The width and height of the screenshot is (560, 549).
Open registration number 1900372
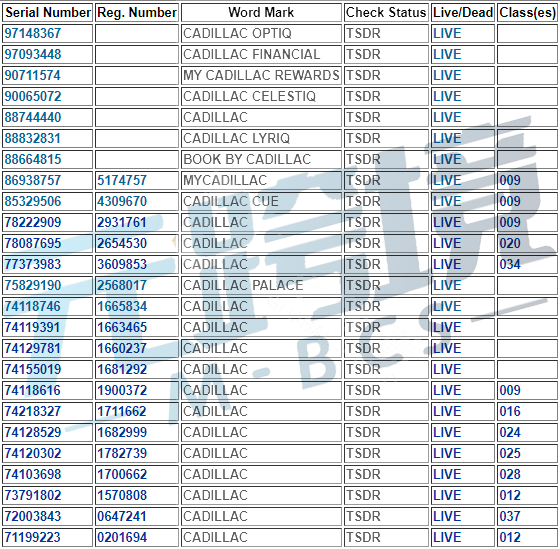(122, 390)
